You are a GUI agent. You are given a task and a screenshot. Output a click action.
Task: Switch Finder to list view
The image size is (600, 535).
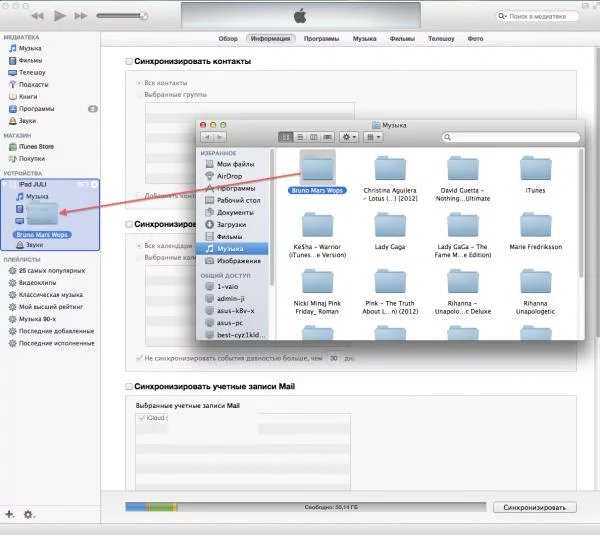300,137
